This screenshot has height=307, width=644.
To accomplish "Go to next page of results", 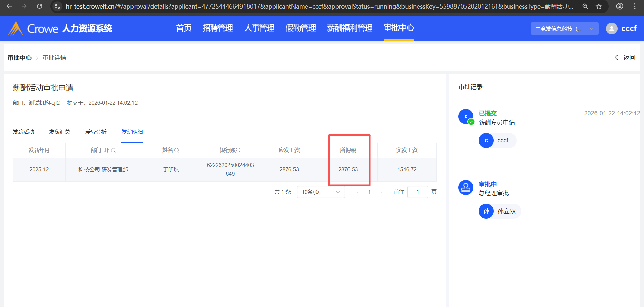I will 381,192.
